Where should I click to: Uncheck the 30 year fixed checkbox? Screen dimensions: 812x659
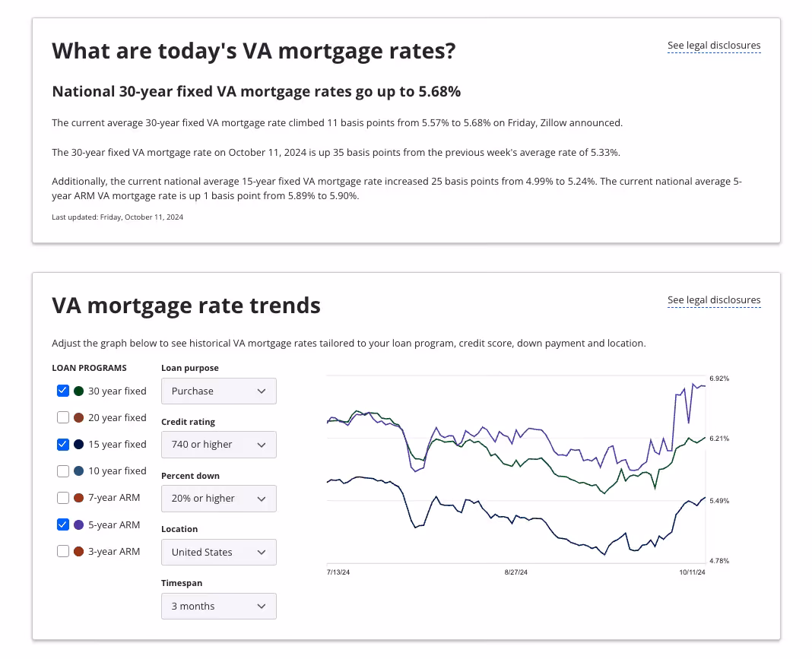63,391
